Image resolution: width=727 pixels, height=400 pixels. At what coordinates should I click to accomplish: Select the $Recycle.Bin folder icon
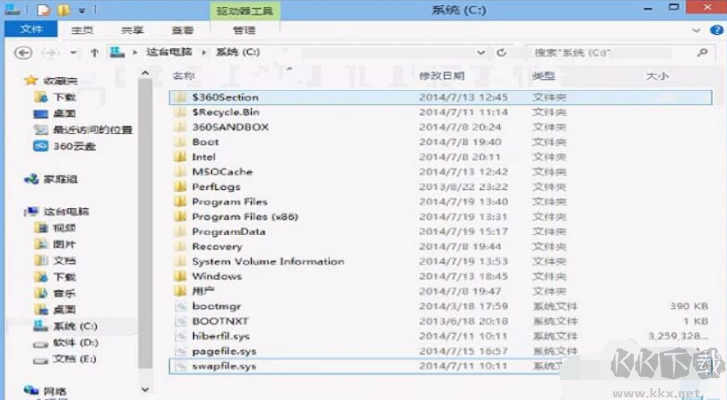[180, 112]
